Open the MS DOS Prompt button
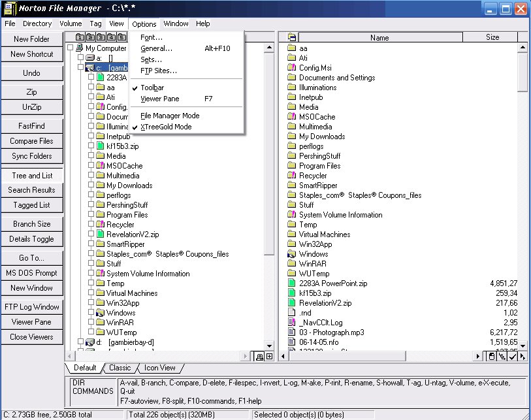Viewport: 531px width, 420px height. [32, 273]
